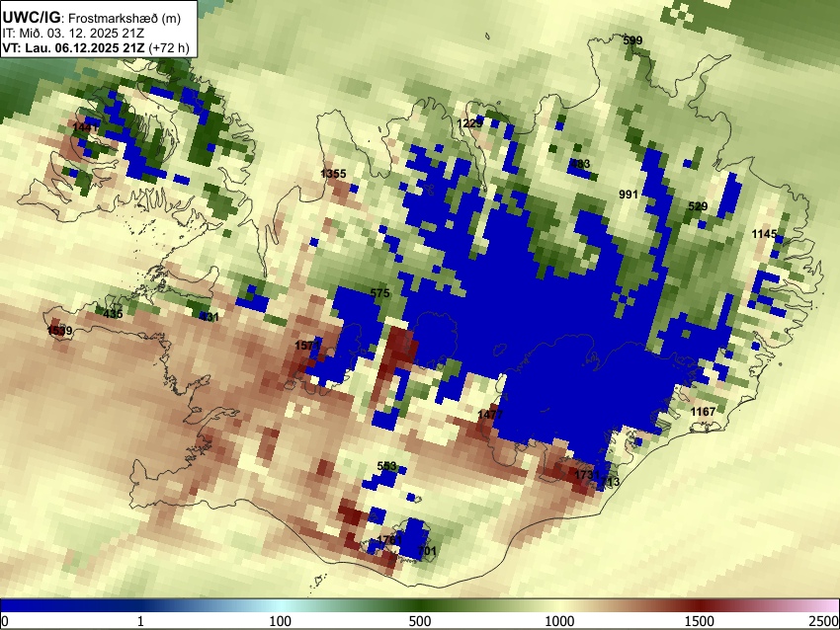
Task: Click the title 'UWC/IG: Frostmarkshæð (m)'
Action: click(92, 18)
